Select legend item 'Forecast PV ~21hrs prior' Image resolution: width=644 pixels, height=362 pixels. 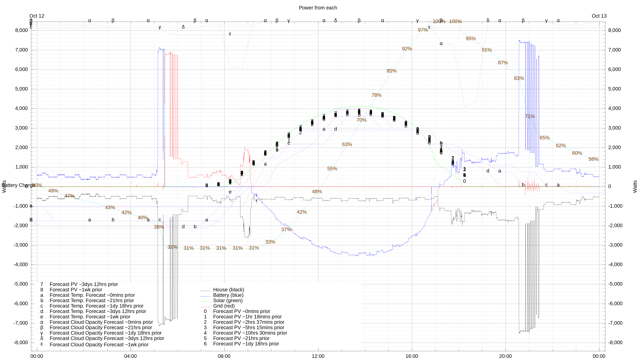click(241, 338)
